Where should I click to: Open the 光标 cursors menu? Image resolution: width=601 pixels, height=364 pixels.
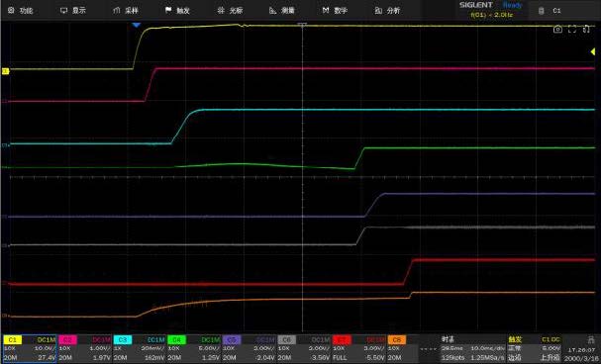pos(230,10)
